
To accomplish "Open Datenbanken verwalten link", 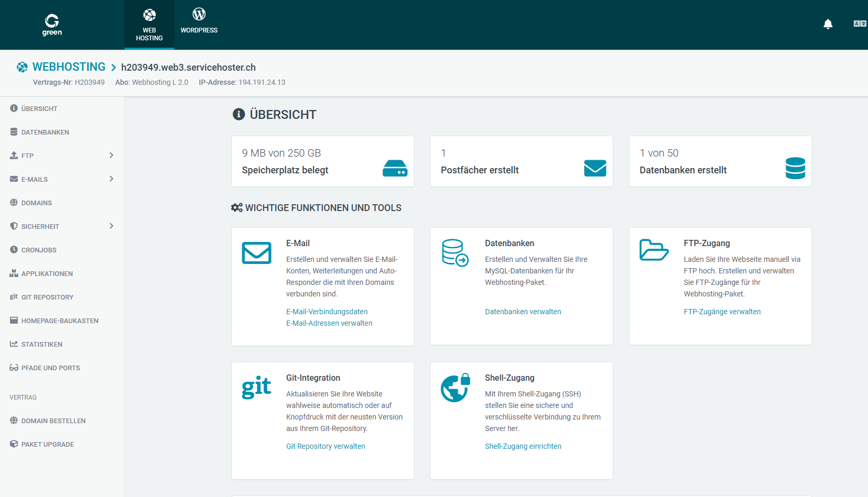I will [x=523, y=312].
